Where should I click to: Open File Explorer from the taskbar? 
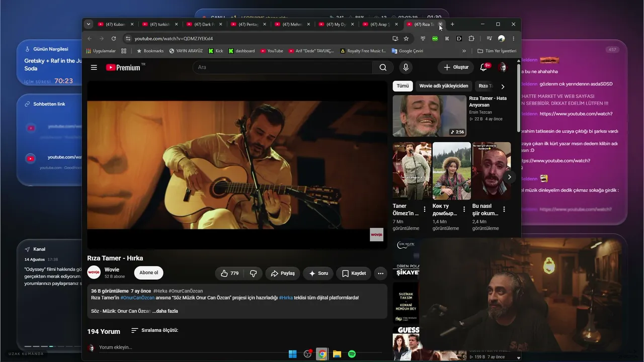click(337, 354)
